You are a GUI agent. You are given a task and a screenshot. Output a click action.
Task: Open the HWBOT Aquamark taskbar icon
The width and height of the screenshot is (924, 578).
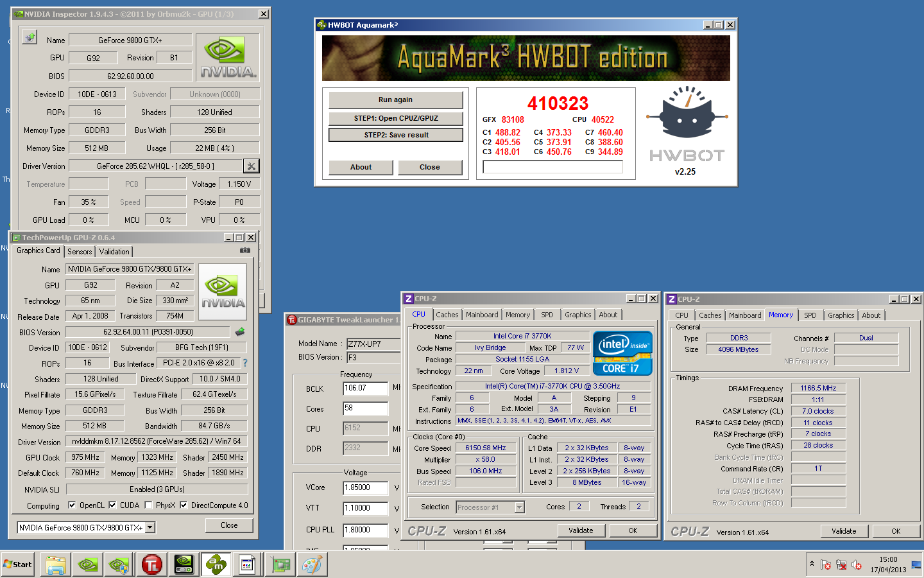(x=216, y=565)
